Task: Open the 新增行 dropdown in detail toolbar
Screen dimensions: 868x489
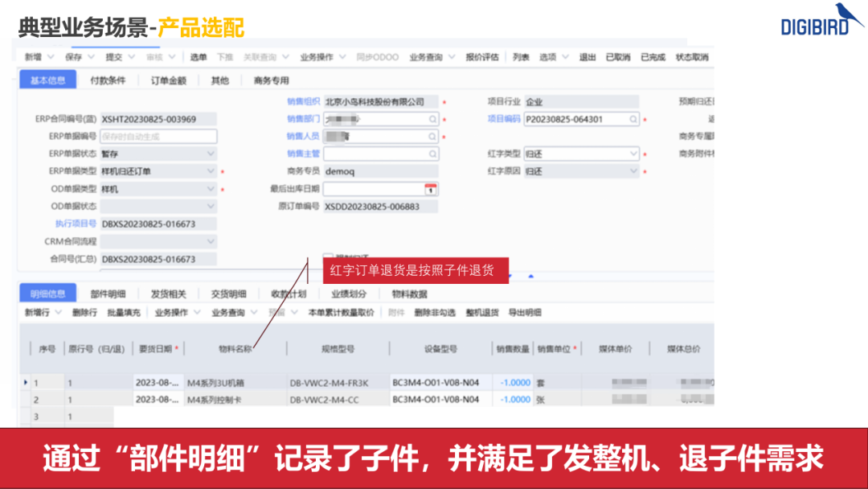Action: click(58, 312)
